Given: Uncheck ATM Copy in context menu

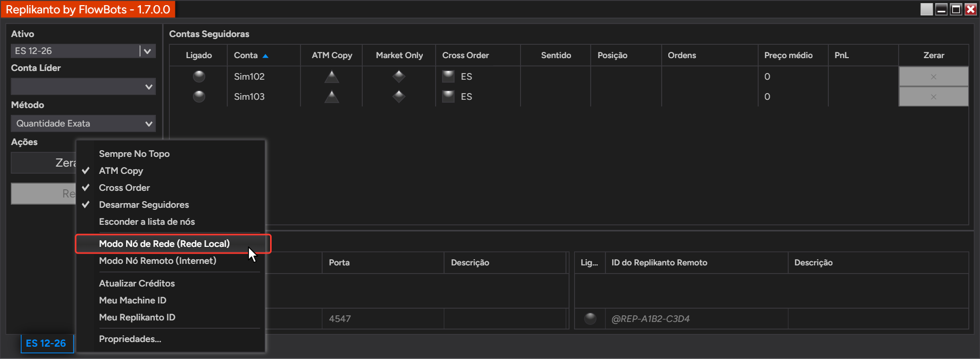Looking at the screenshot, I should pyautogui.click(x=170, y=171).
